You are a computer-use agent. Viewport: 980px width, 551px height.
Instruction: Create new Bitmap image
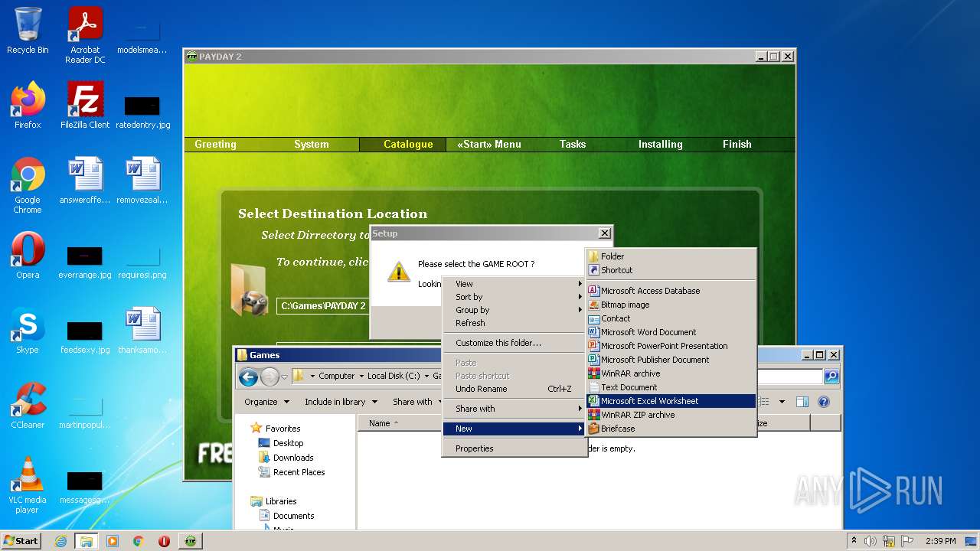coord(671,305)
